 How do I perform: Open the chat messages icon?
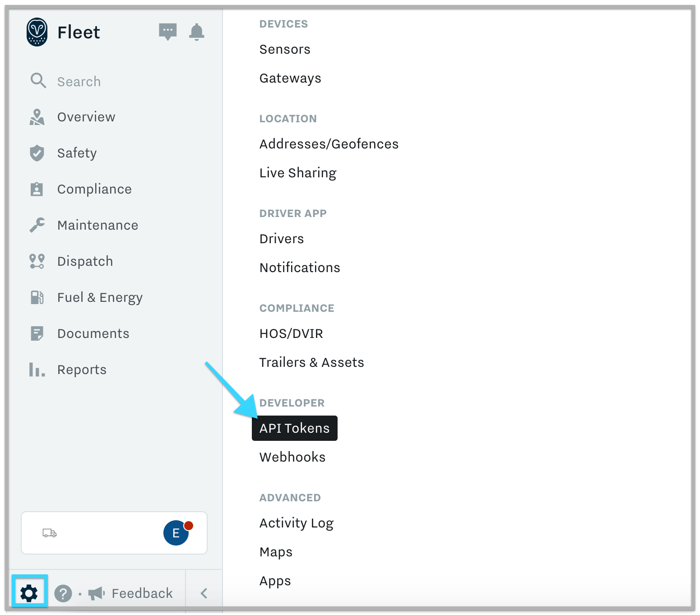pyautogui.click(x=167, y=32)
